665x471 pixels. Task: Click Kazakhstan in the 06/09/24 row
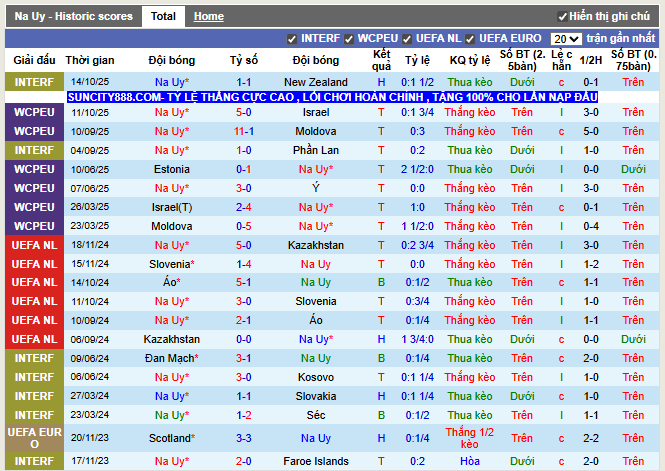tap(172, 339)
